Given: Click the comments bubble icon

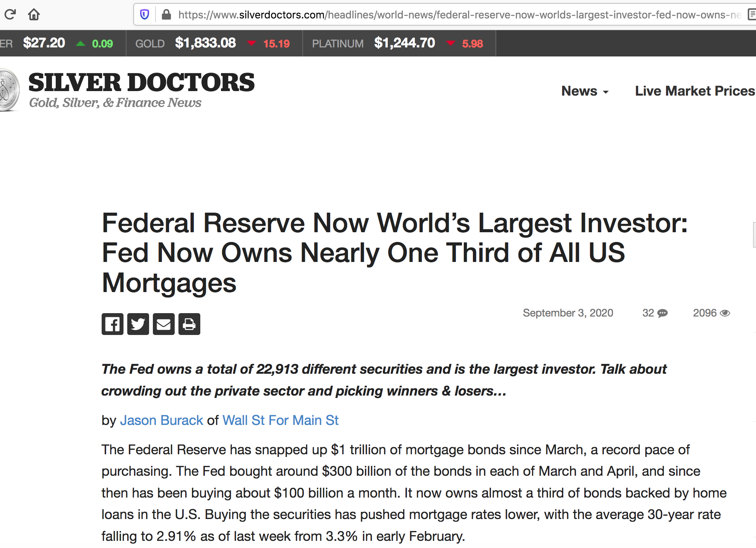Looking at the screenshot, I should click(662, 313).
